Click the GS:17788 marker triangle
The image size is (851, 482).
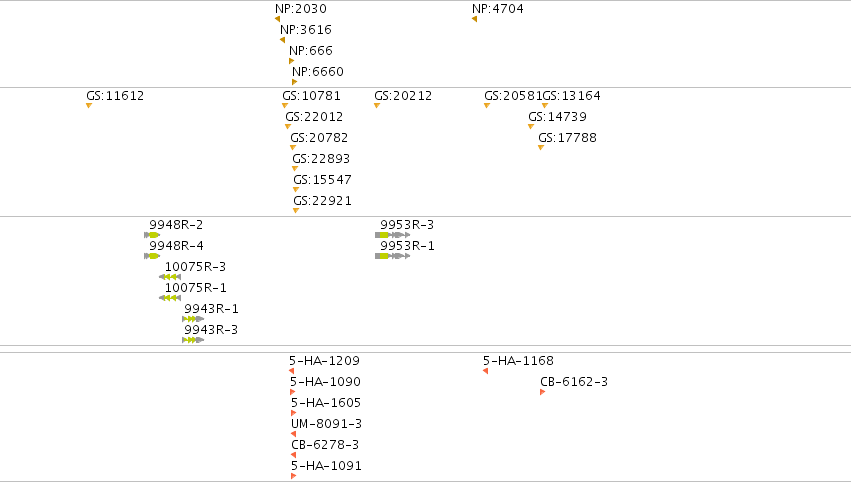(541, 148)
